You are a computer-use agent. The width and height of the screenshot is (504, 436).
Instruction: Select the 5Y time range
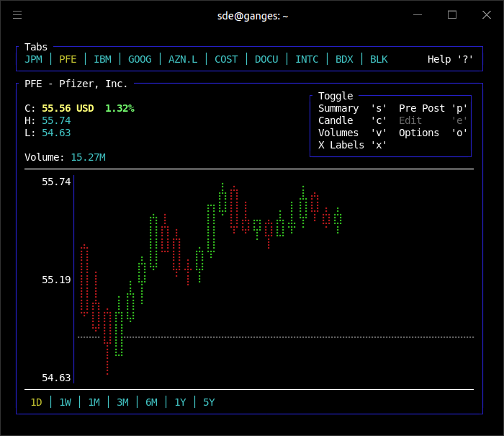(209, 403)
